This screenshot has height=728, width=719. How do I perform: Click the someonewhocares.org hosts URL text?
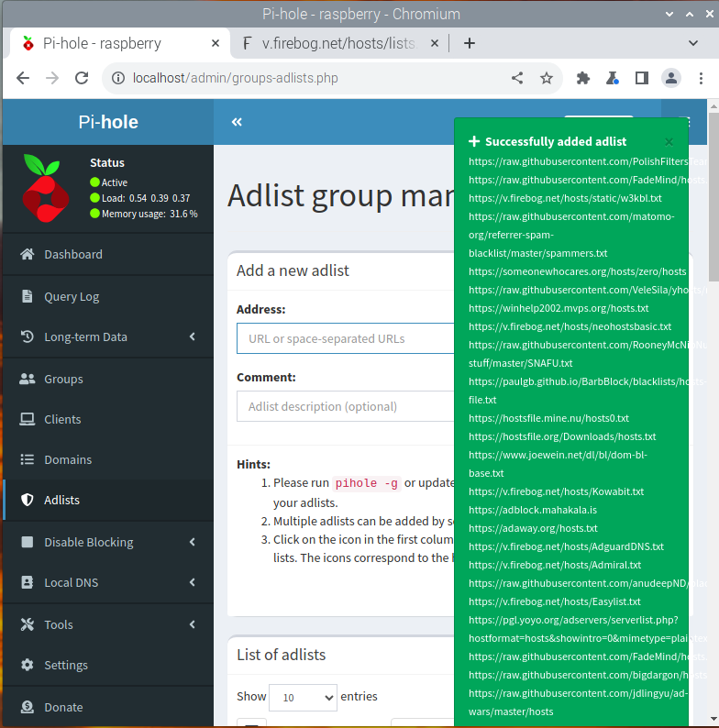[578, 271]
